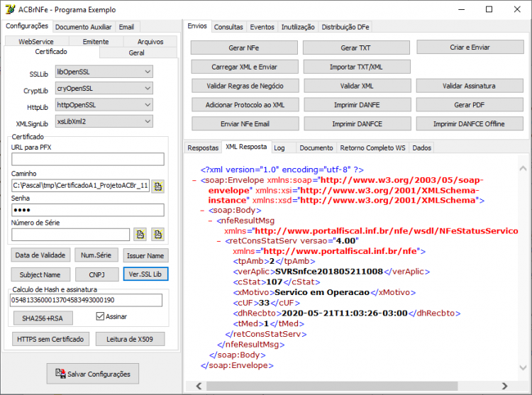The width and height of the screenshot is (532, 395).
Task: Click the Importar TXT/XML button
Action: click(x=357, y=67)
